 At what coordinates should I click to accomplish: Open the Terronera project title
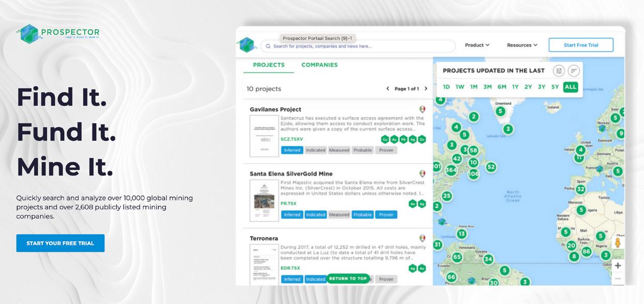point(264,238)
